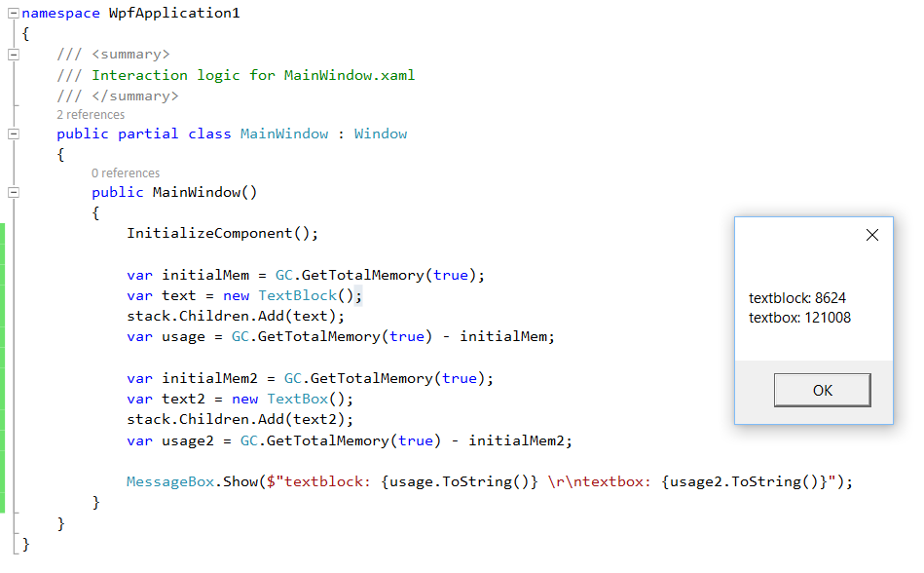This screenshot has height=573, width=924.
Task: Click stack.Children.Add(text2) line
Action: 240,420
